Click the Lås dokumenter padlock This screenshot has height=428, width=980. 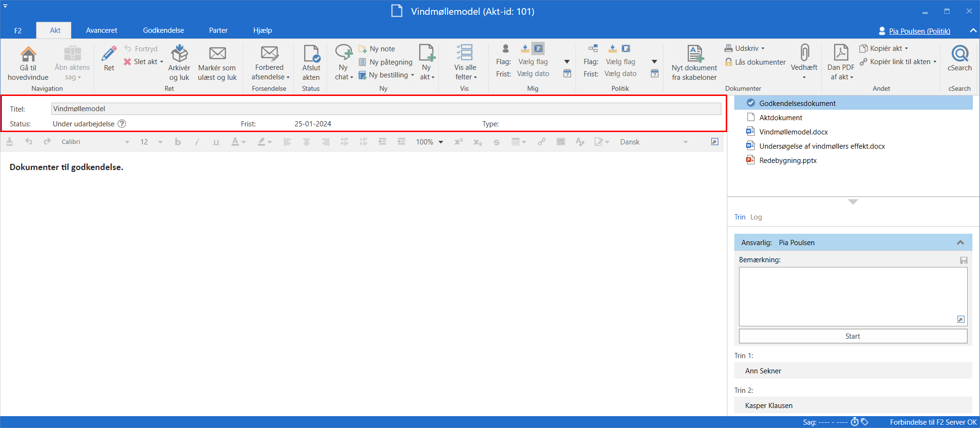click(728, 62)
